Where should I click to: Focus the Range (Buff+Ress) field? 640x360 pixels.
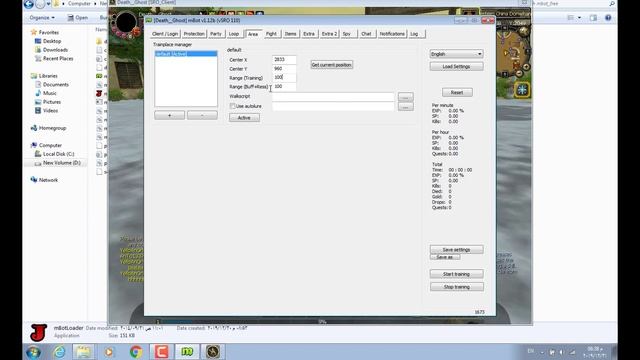coord(284,87)
